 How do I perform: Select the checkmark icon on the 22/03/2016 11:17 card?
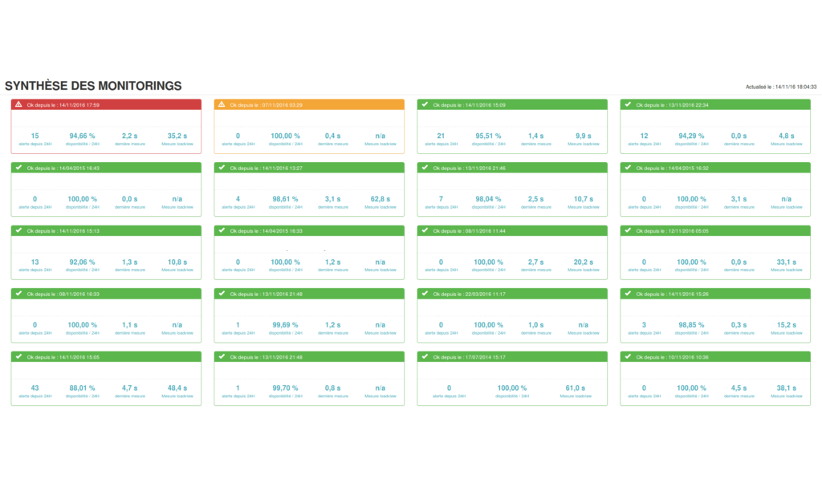coord(425,293)
